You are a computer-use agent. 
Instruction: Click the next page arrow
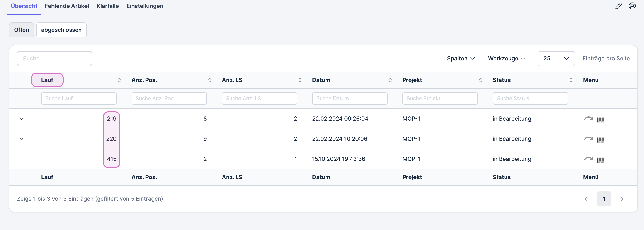click(621, 199)
